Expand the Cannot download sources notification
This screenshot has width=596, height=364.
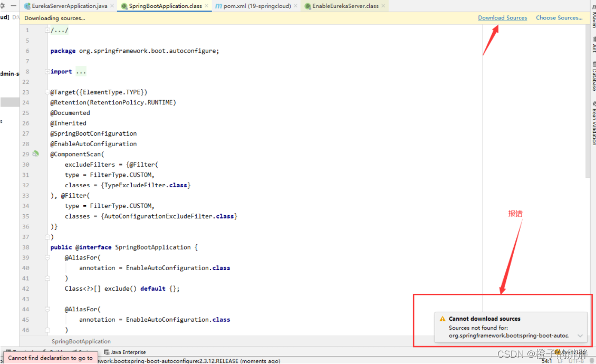tap(580, 336)
